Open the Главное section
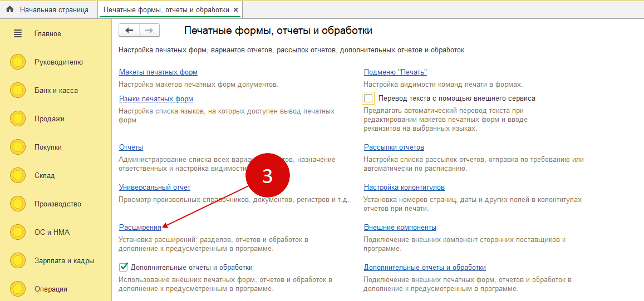The width and height of the screenshot is (644, 301). click(48, 34)
